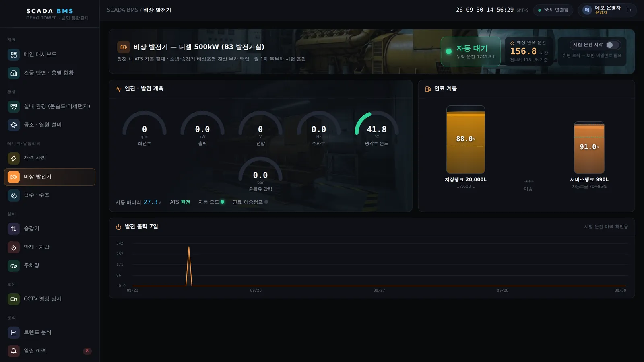The height and width of the screenshot is (362, 644).
Task: Open HVAC heat source equipment icon
Action: [x=14, y=125]
